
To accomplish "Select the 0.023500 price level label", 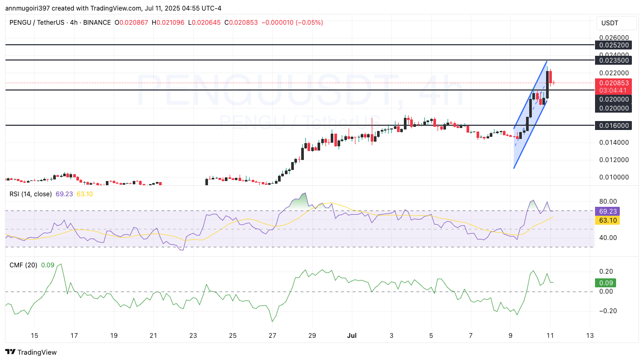I will [x=614, y=61].
